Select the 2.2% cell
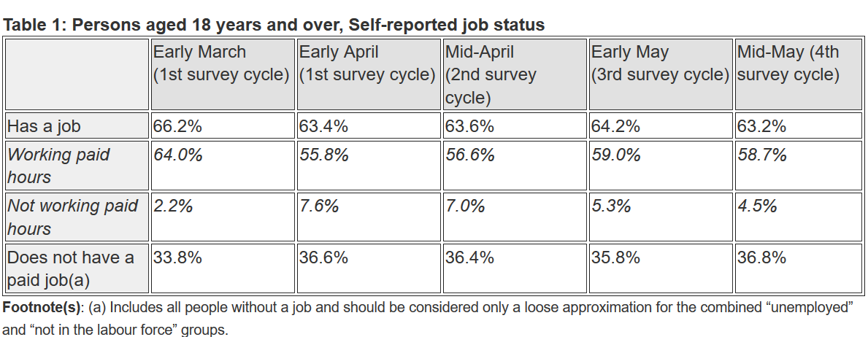The width and height of the screenshot is (868, 337). [173, 206]
